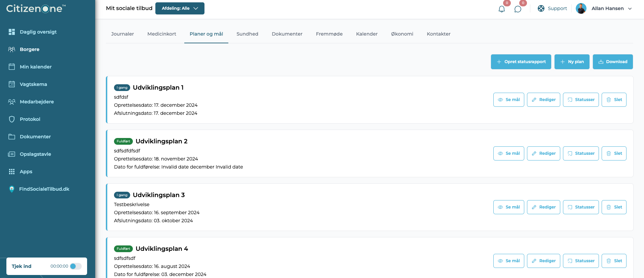Open Statusser for Udviklingsplan 1
This screenshot has width=644, height=278.
coord(581,100)
